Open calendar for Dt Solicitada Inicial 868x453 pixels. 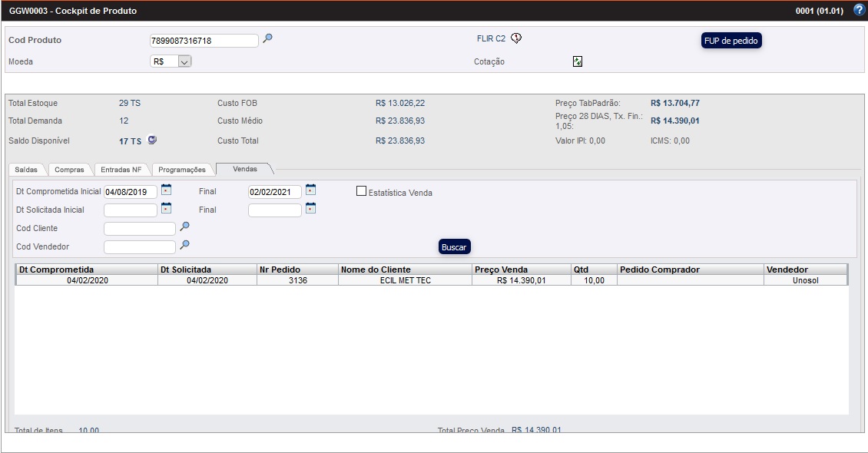tap(166, 208)
